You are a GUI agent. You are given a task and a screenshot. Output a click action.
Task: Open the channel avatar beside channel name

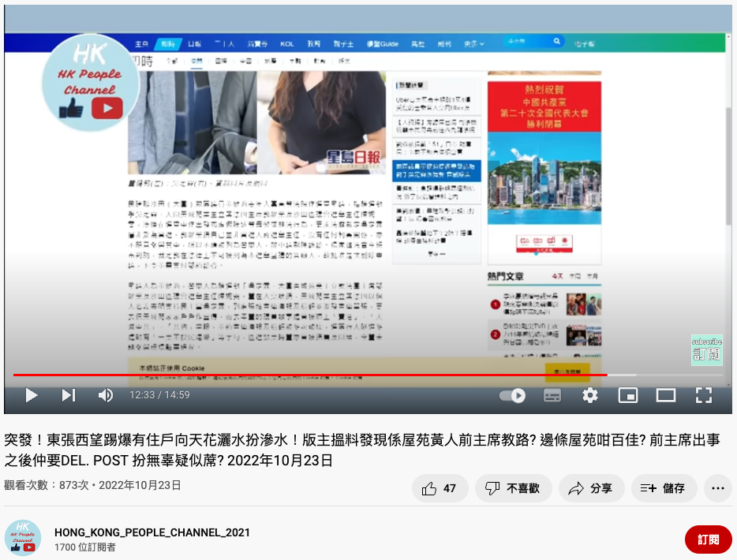(x=23, y=538)
